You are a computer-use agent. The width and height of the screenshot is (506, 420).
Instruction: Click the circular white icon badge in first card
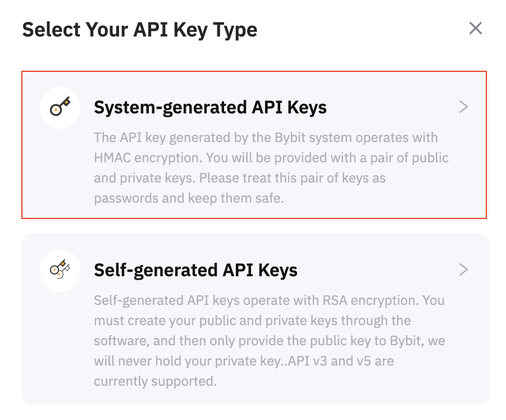point(60,107)
